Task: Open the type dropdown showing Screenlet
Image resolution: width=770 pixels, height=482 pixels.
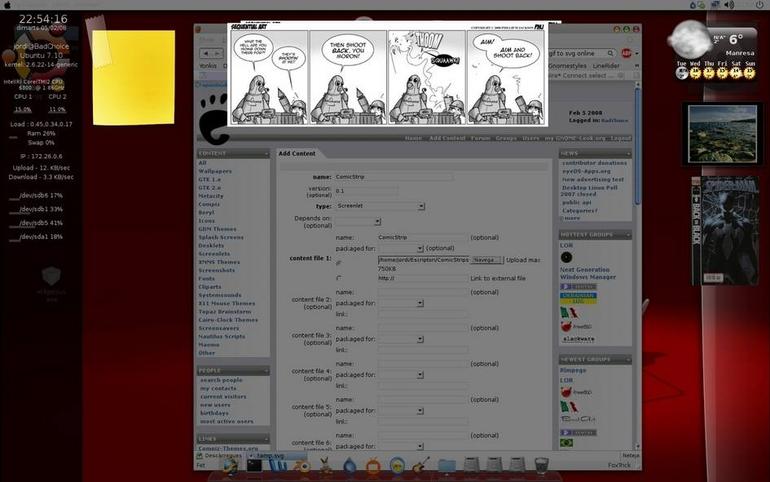Action: 380,206
